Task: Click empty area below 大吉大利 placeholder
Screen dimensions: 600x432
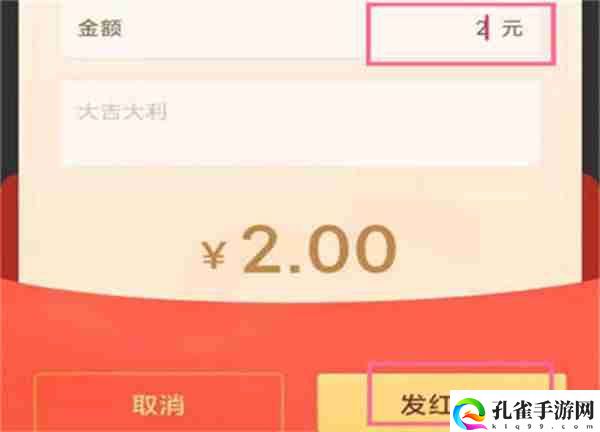Action: (x=302, y=145)
